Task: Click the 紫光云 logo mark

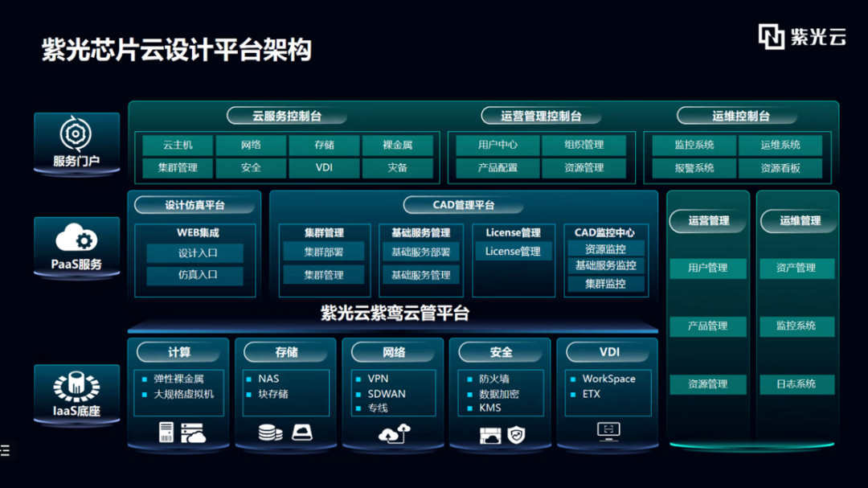Action: [771, 36]
